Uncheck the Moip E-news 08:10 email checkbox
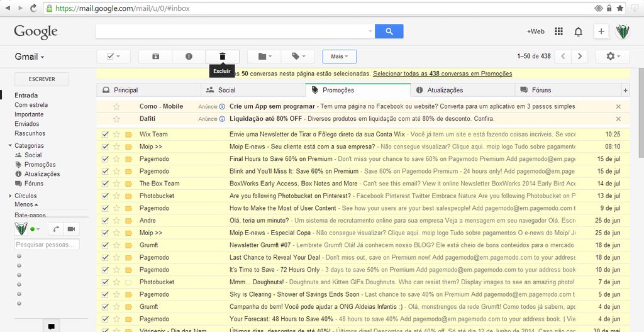 click(105, 147)
